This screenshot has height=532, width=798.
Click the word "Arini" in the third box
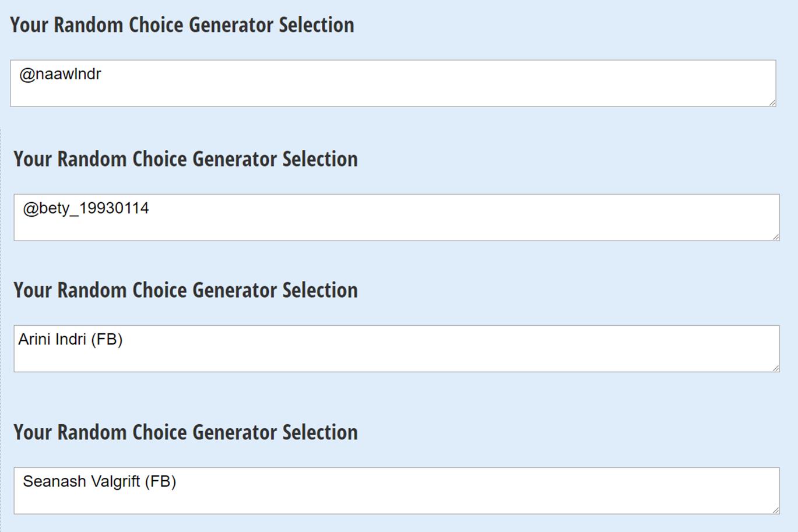(35, 339)
